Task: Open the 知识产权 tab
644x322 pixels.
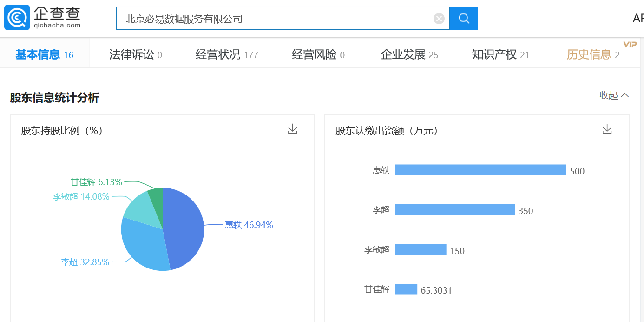Action: (x=500, y=55)
